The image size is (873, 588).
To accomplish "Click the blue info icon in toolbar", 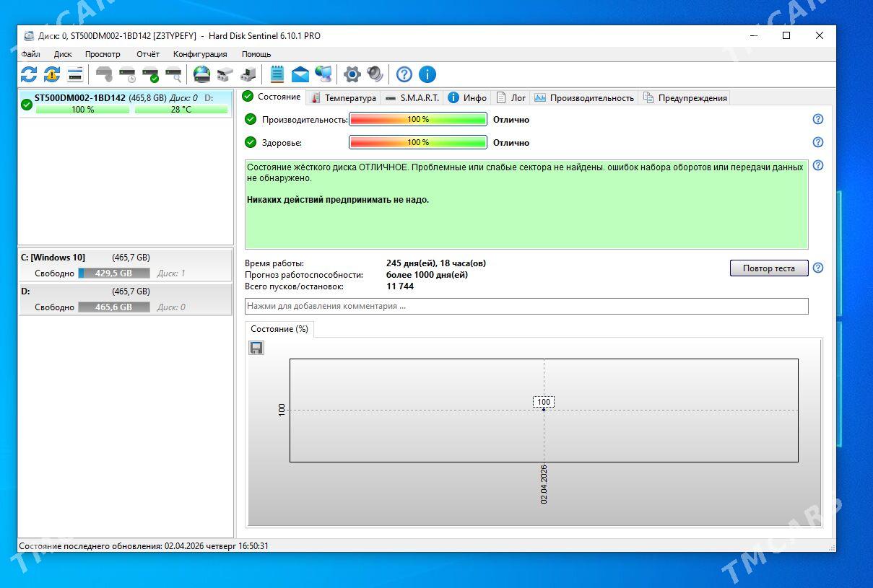I will pos(427,74).
